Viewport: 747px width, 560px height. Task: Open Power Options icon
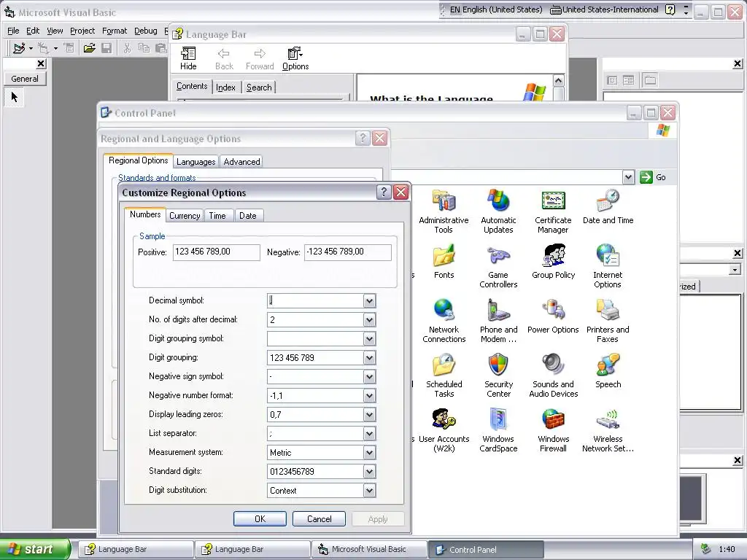tap(553, 316)
